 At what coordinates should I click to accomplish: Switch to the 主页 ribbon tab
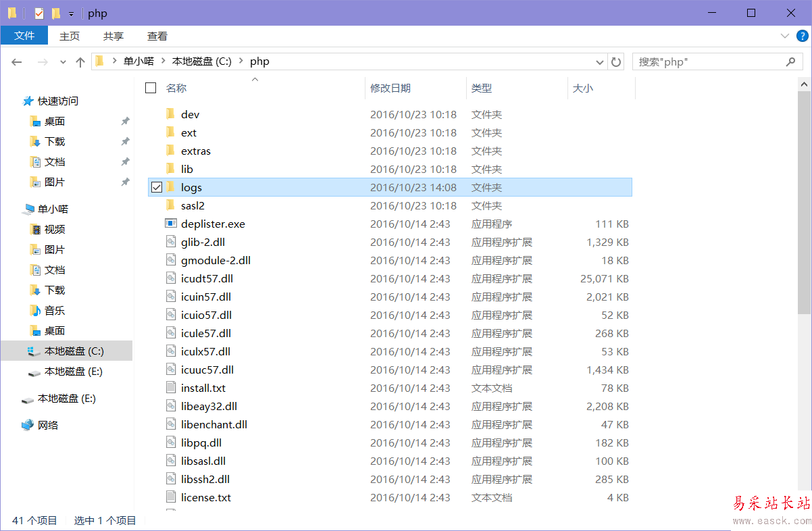pos(70,36)
